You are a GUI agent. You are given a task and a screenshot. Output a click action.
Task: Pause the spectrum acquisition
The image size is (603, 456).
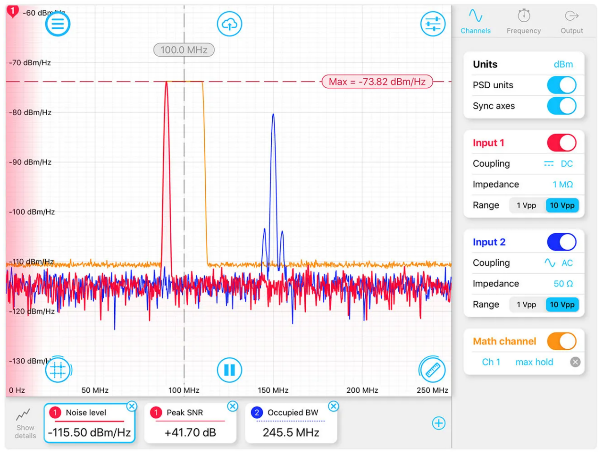tap(229, 370)
